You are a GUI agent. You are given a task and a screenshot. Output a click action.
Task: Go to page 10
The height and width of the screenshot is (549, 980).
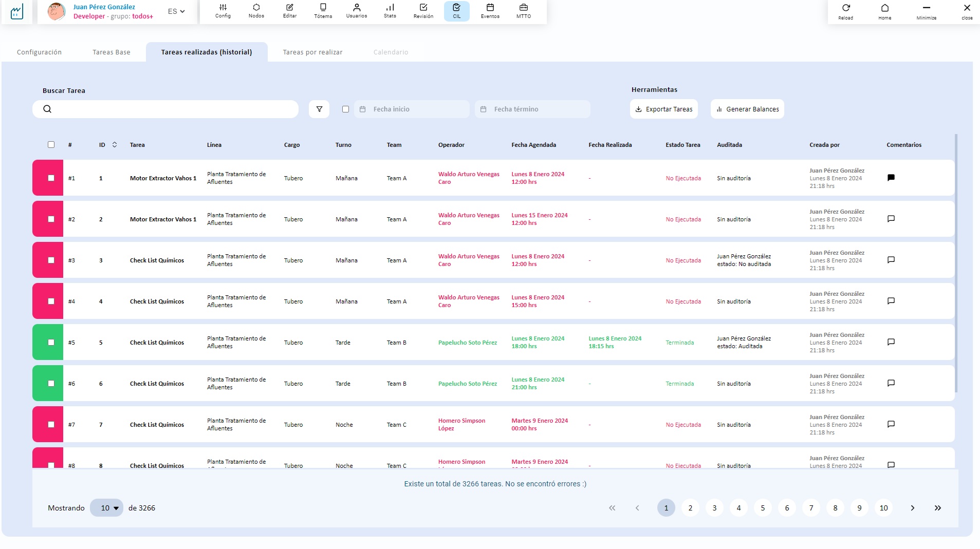(x=883, y=508)
